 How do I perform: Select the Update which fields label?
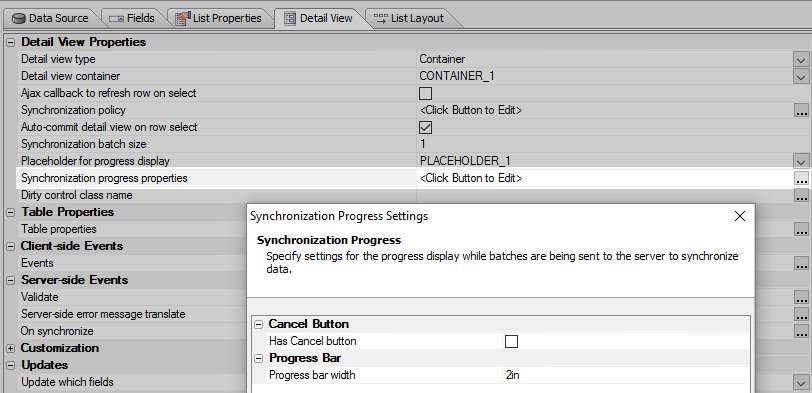point(67,382)
